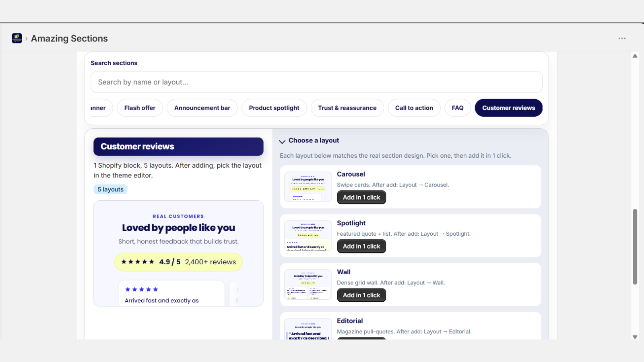The height and width of the screenshot is (362, 644).
Task: Focus the Search by name or layout field
Action: (x=316, y=82)
